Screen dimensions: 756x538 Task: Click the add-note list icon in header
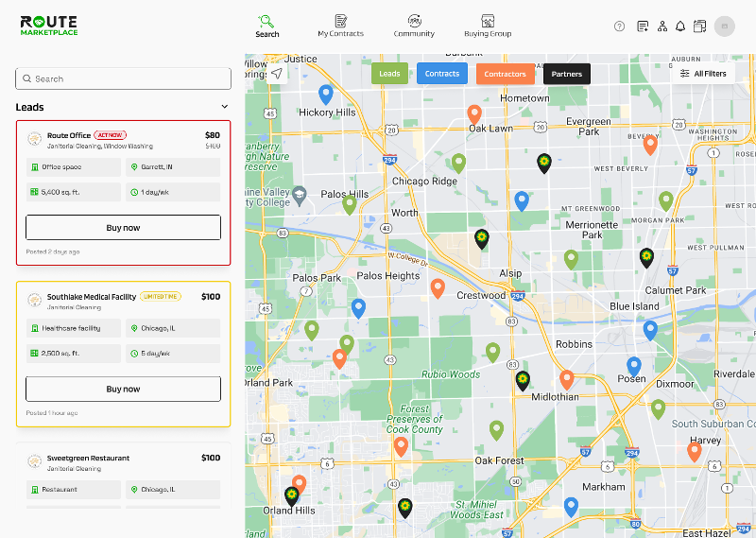tap(643, 26)
